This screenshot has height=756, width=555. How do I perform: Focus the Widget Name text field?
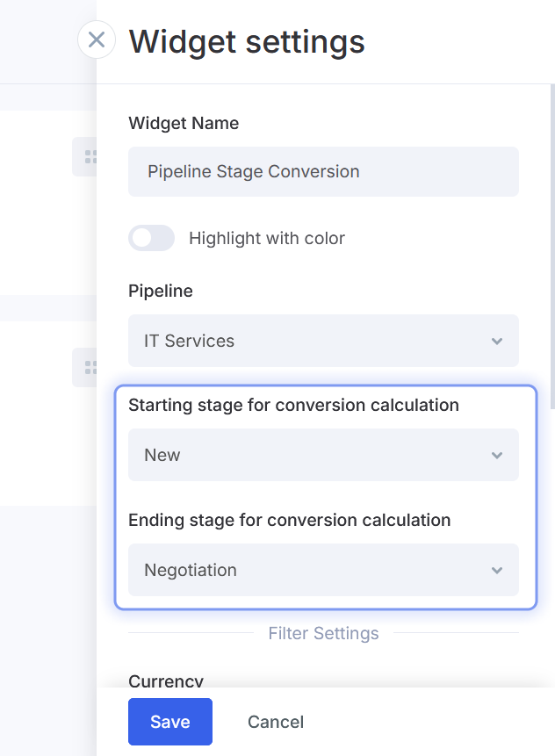(x=323, y=171)
